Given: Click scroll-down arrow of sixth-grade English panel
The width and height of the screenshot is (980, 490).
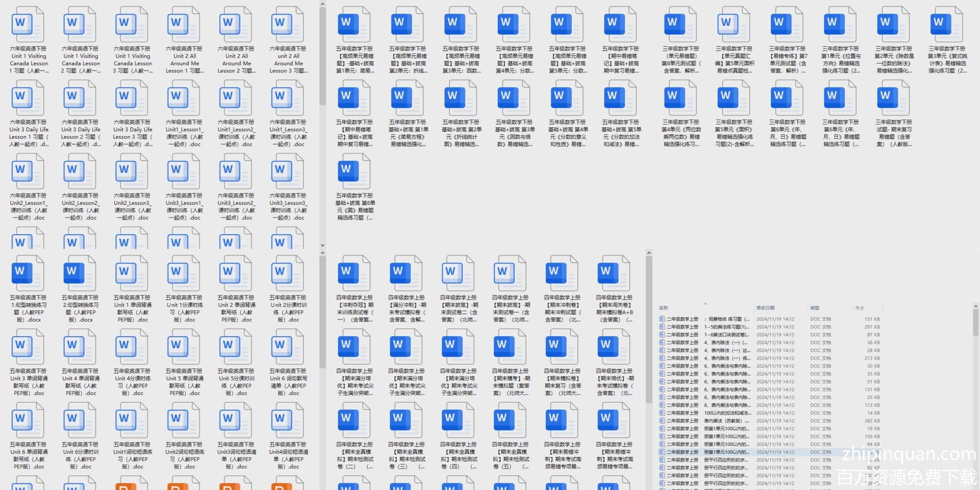Looking at the screenshot, I should click(322, 245).
